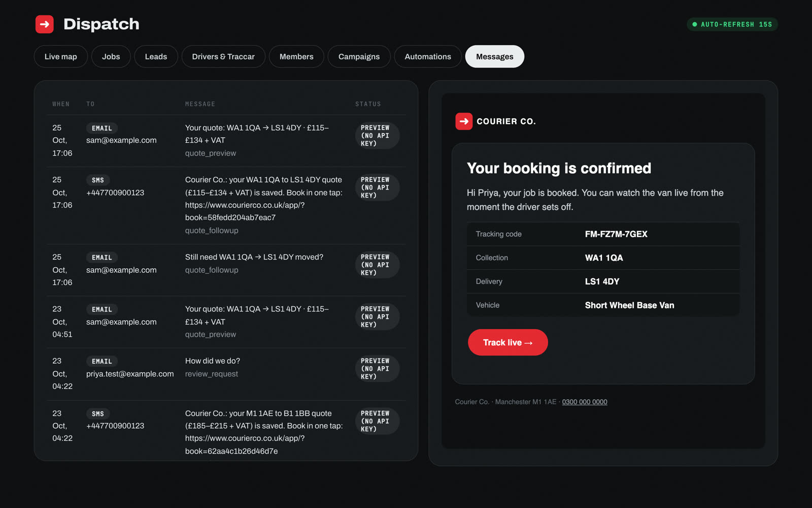Click the red Dispatch arrow logo
The height and width of the screenshot is (508, 812).
coord(45,24)
